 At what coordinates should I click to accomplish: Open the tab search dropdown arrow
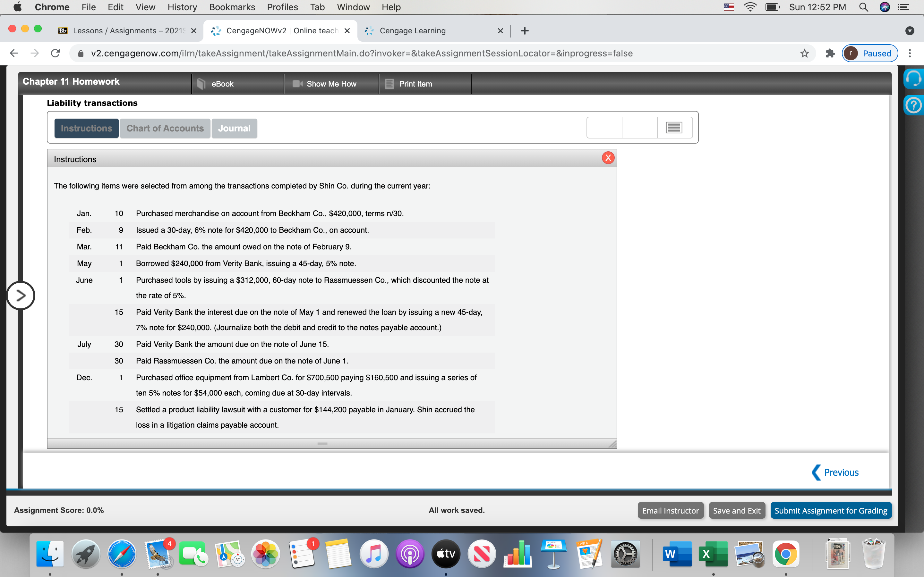click(x=910, y=30)
